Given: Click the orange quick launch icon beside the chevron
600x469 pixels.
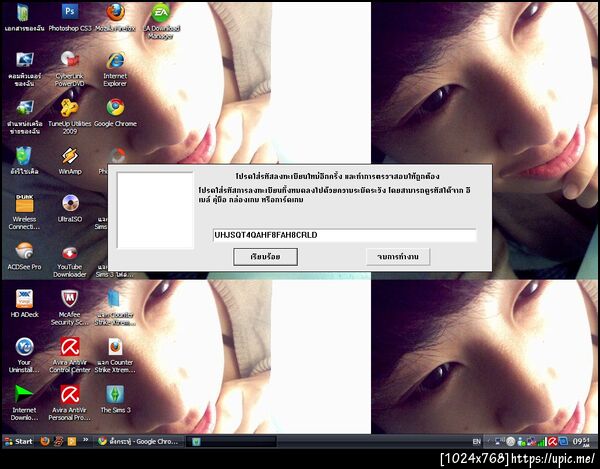Looking at the screenshot, I should pos(72,441).
